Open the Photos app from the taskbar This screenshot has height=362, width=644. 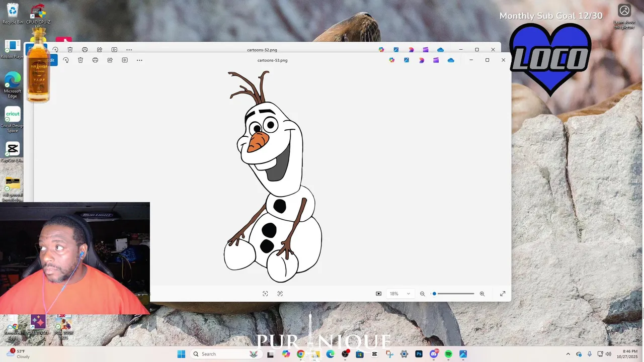pos(463,354)
